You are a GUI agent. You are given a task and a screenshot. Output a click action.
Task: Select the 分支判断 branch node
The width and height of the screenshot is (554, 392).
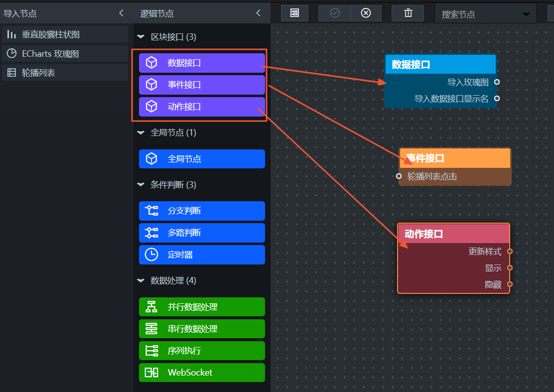[x=202, y=211]
